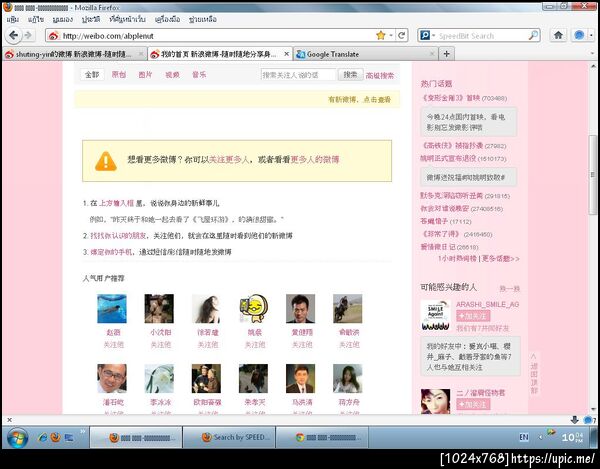Close the Google Translate tab
Image resolution: width=600 pixels, height=469 pixels.
(x=432, y=54)
